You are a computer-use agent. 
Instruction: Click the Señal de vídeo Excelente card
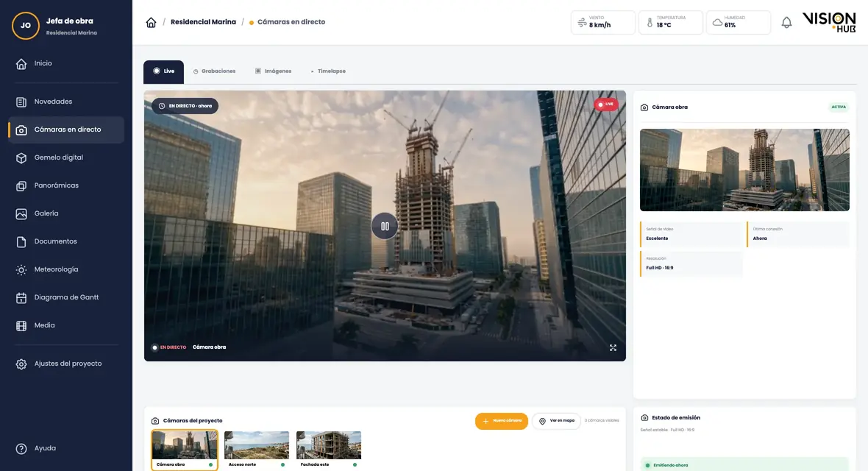(691, 234)
